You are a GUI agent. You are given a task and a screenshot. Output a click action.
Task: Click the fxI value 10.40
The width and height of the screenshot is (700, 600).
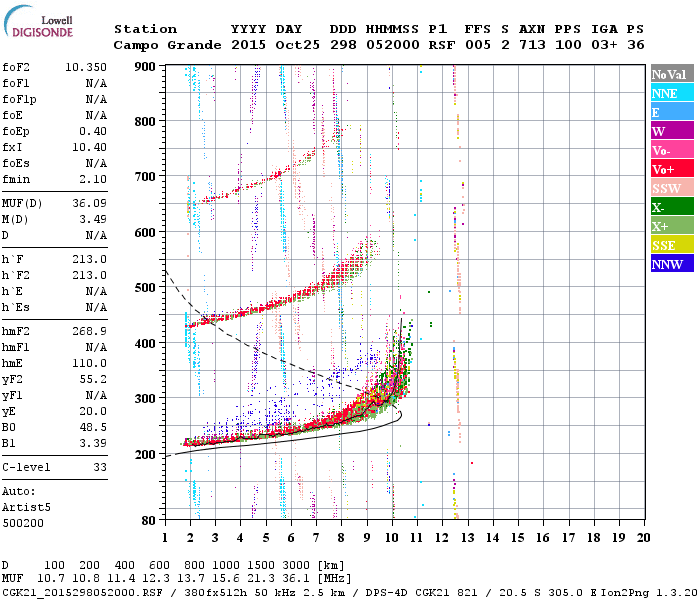(x=89, y=147)
